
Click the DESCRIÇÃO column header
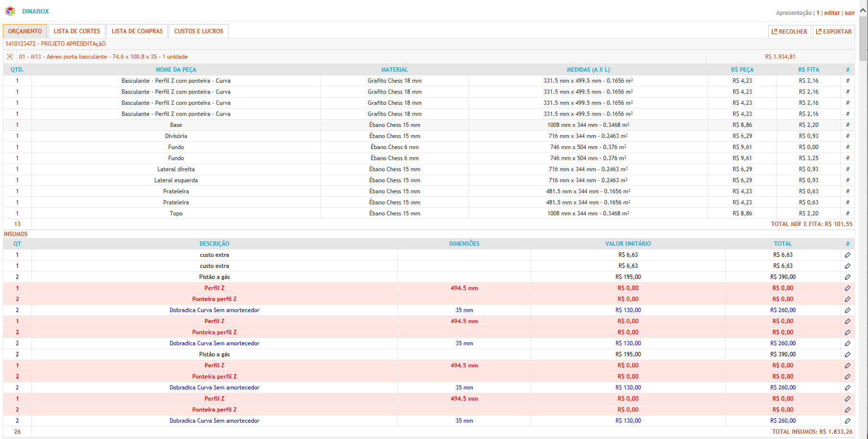[x=215, y=244]
